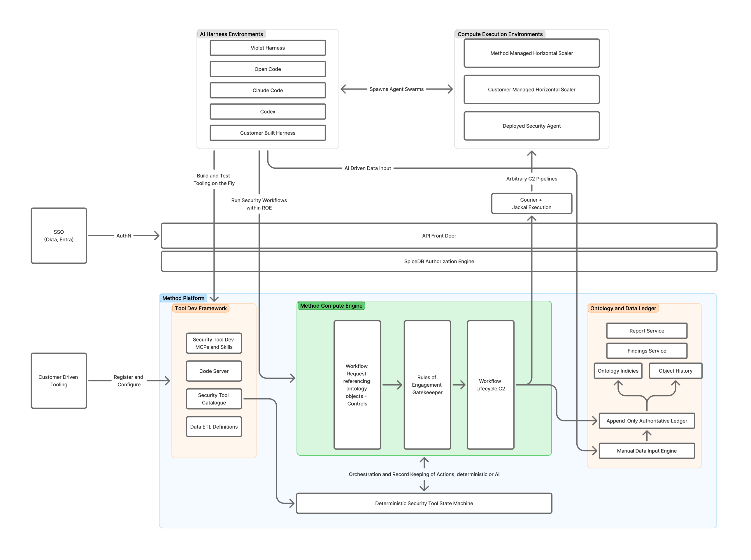This screenshot has width=751, height=560.
Task: Click the Code Server box
Action: pyautogui.click(x=214, y=371)
